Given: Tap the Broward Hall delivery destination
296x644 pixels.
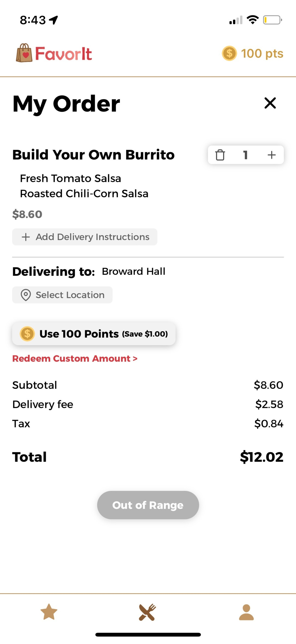Looking at the screenshot, I should pyautogui.click(x=133, y=271).
